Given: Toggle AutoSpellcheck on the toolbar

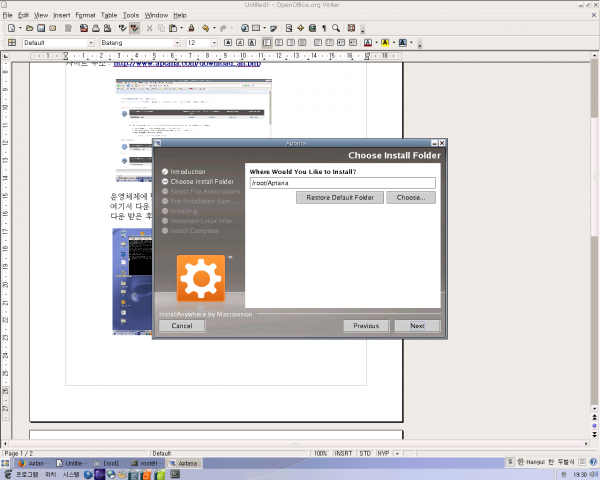Looking at the screenshot, I should pyautogui.click(x=134, y=28).
